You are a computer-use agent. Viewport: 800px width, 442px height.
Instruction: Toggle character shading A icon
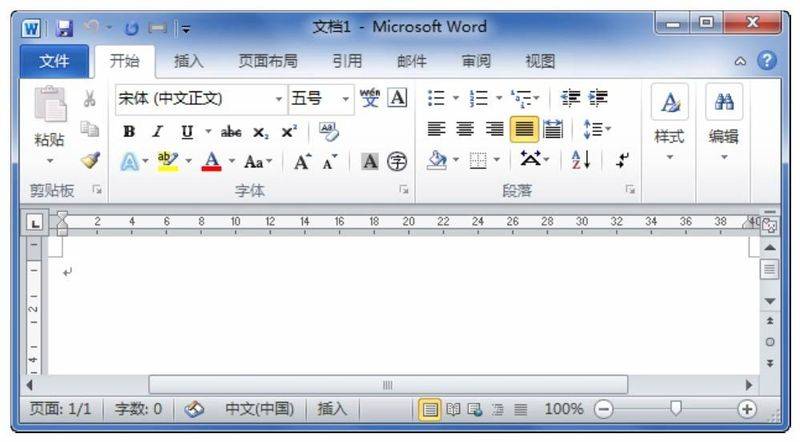pyautogui.click(x=370, y=162)
